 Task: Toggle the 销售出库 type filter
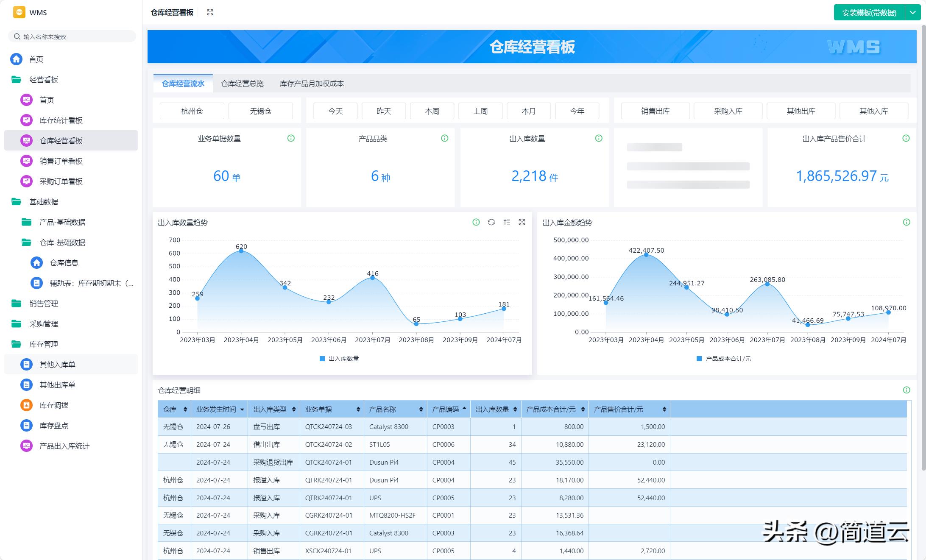655,111
